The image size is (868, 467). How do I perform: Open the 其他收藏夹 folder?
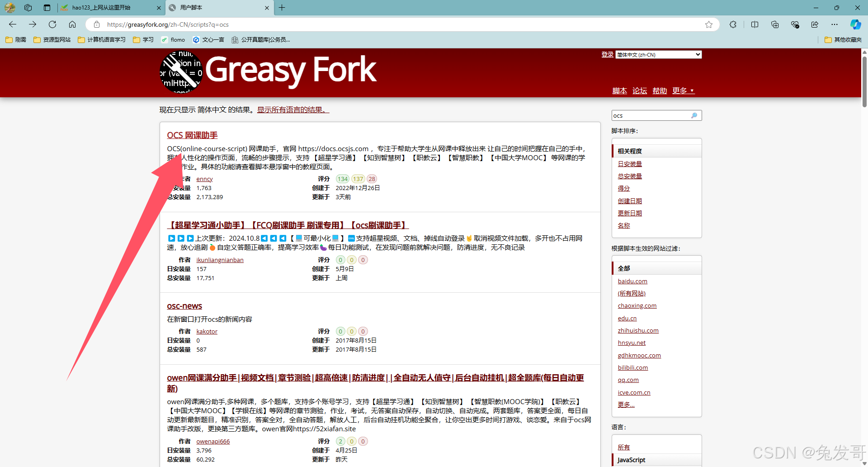click(x=843, y=40)
